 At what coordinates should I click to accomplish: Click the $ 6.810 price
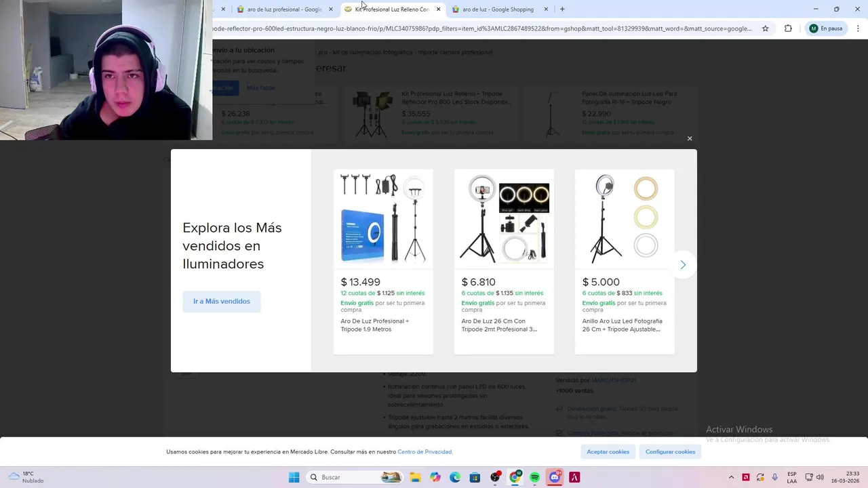[478, 282]
